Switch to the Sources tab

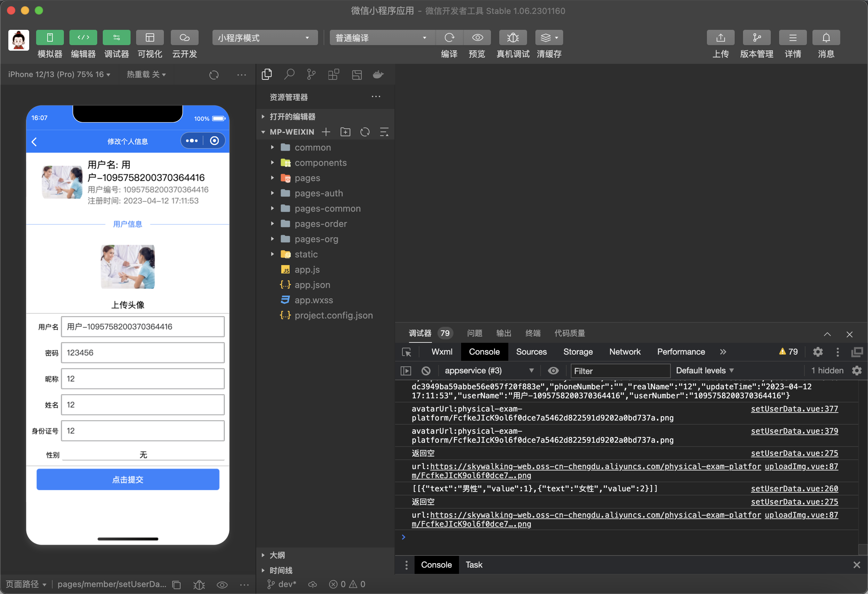pos(531,352)
